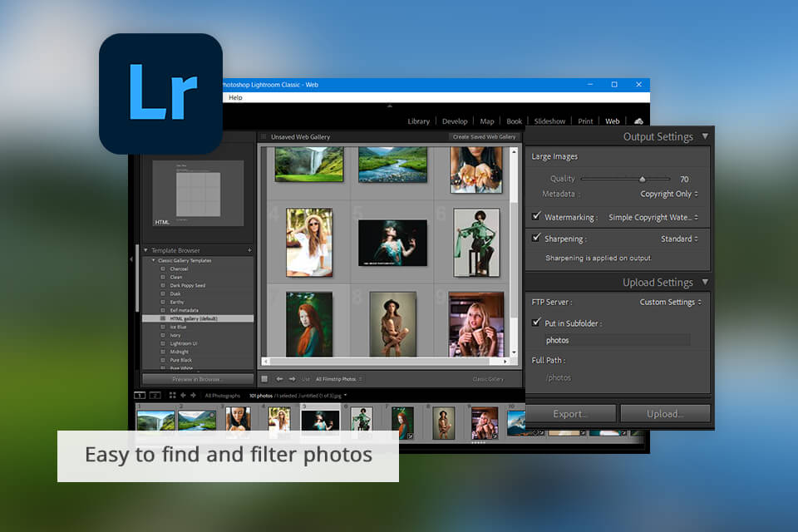Click the Charcoal template icon

pyautogui.click(x=163, y=268)
